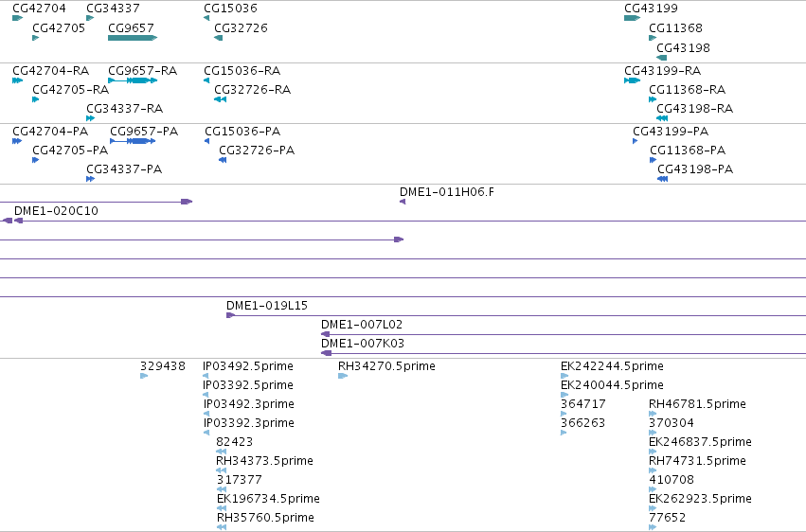Select the DME1-011H06.F clone arrow

click(403, 202)
